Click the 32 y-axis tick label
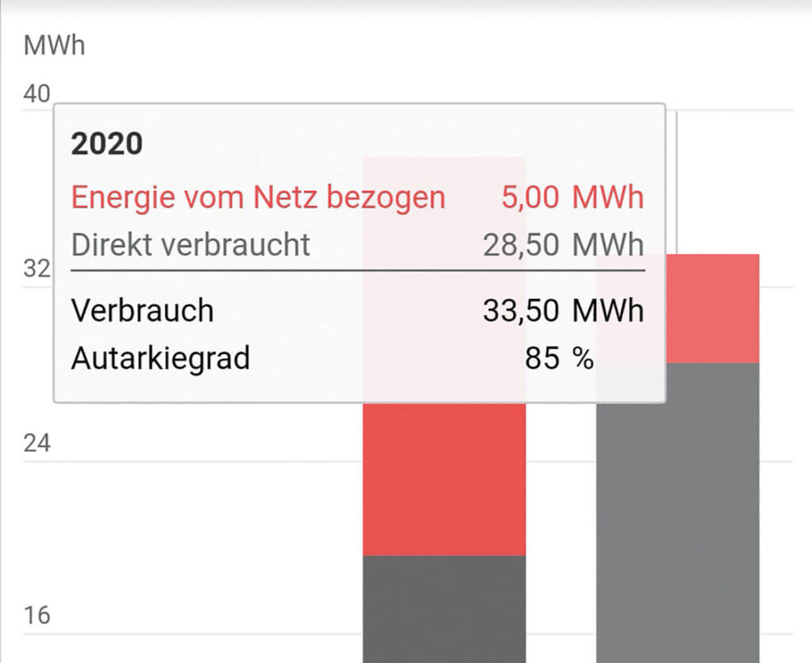The image size is (812, 663). (x=36, y=269)
